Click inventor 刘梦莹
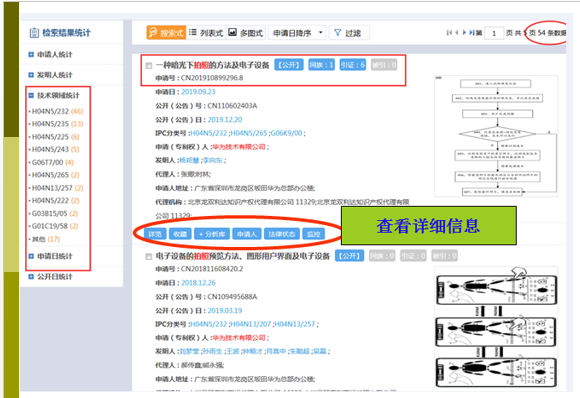Image resolution: width=580 pixels, height=398 pixels. click(189, 351)
